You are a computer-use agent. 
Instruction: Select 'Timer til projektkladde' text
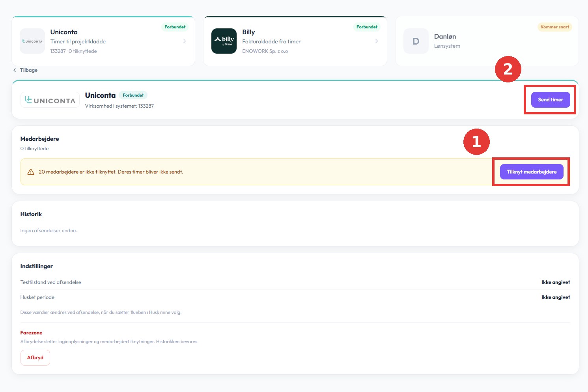click(78, 41)
